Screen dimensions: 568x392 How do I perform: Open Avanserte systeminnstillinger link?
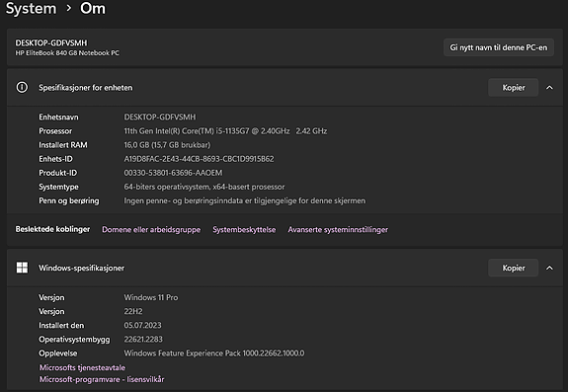click(x=338, y=229)
